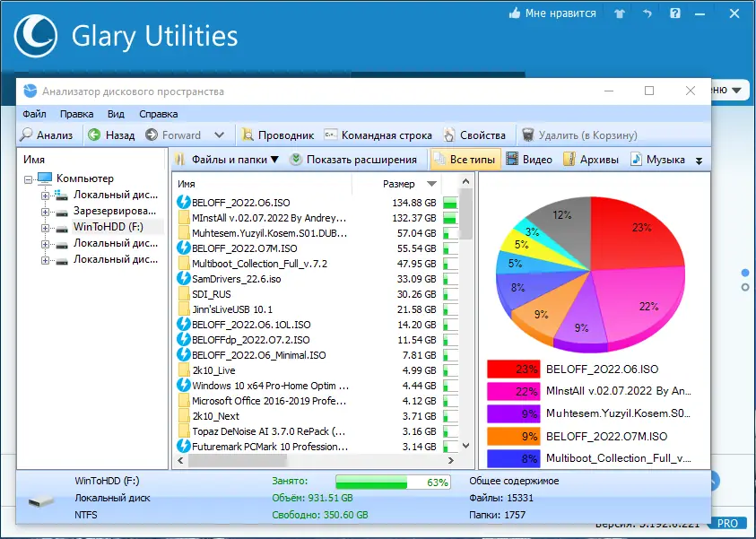
Task: Click the Анализ magnifier icon
Action: tap(26, 135)
